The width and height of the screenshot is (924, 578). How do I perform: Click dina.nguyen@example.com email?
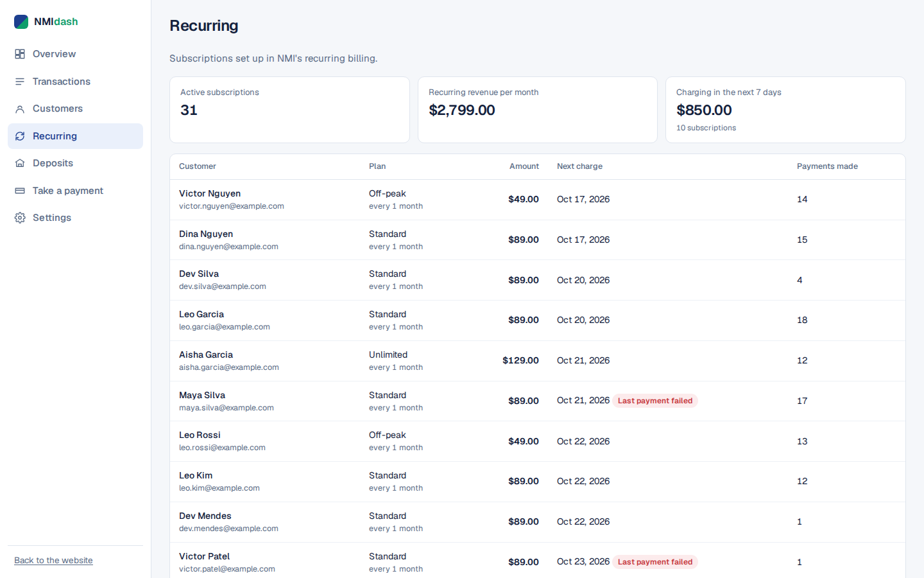click(x=228, y=247)
